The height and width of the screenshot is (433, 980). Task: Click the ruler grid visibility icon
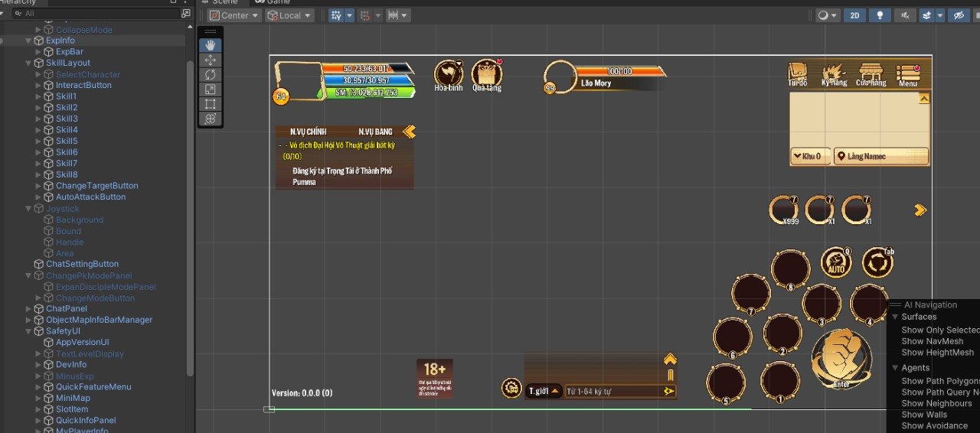pos(392,15)
